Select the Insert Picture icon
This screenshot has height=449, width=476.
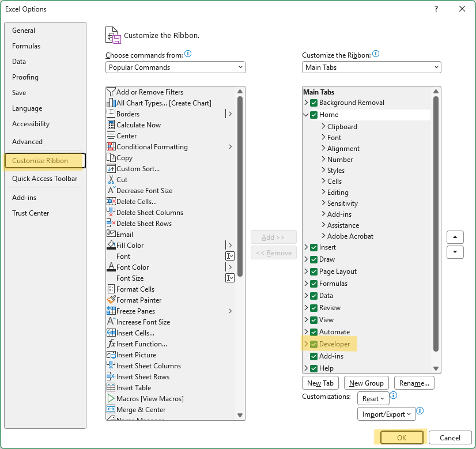coord(111,355)
